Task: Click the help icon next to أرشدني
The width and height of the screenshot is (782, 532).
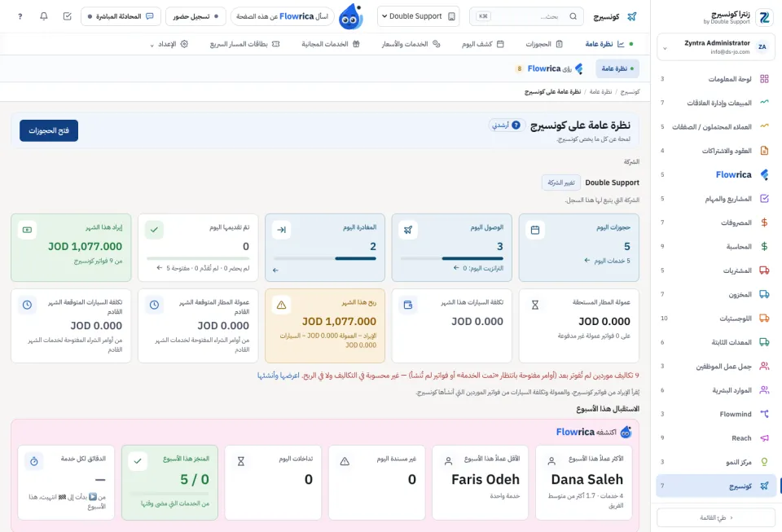Action: point(516,125)
